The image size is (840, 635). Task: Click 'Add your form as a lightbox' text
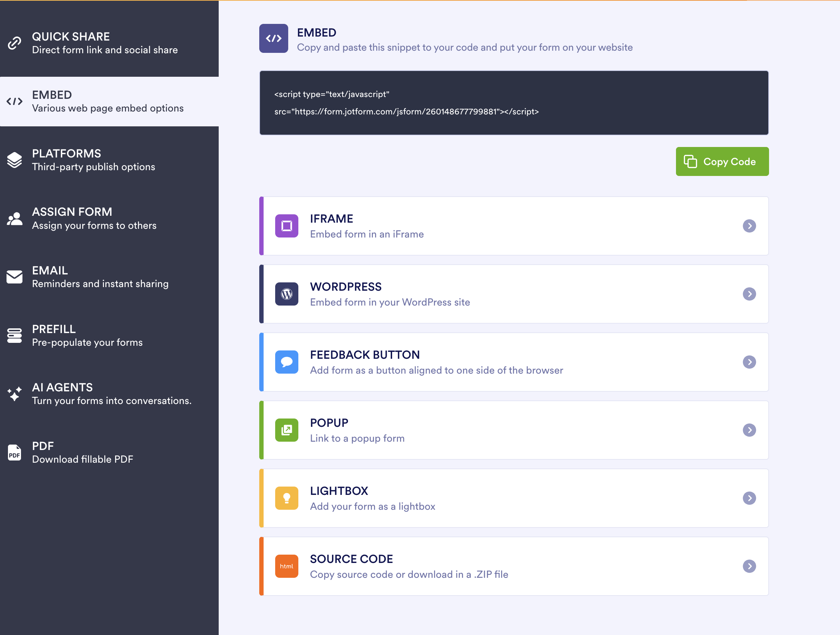372,506
